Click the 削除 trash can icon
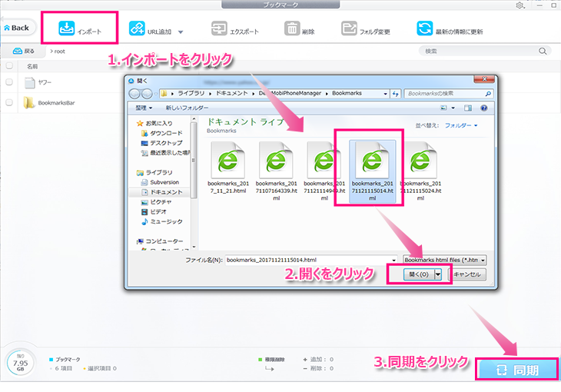This screenshot has width=561, height=392. pyautogui.click(x=292, y=30)
